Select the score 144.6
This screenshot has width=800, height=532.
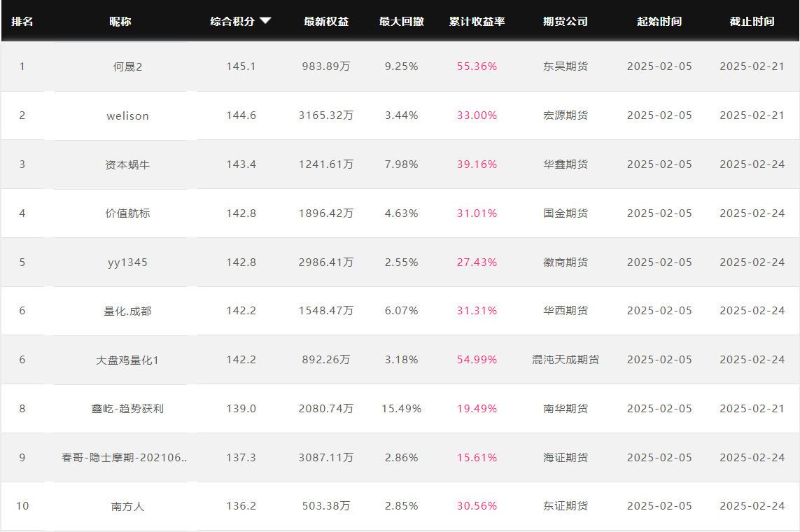241,115
